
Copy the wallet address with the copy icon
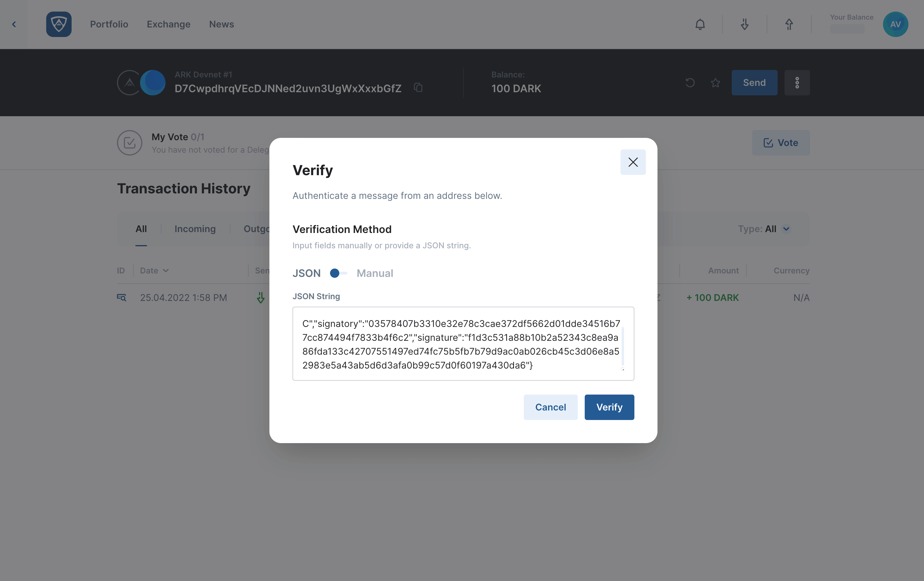coord(418,88)
